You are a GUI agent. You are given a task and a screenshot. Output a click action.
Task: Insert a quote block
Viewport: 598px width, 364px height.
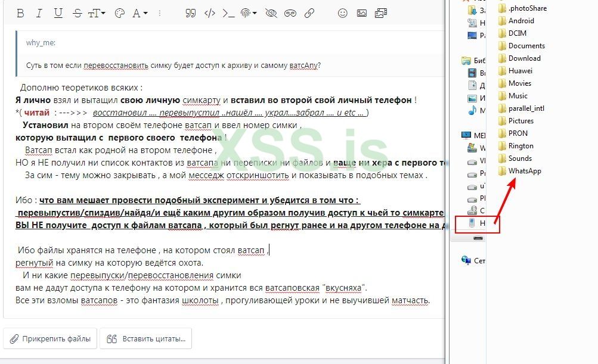coord(190,13)
